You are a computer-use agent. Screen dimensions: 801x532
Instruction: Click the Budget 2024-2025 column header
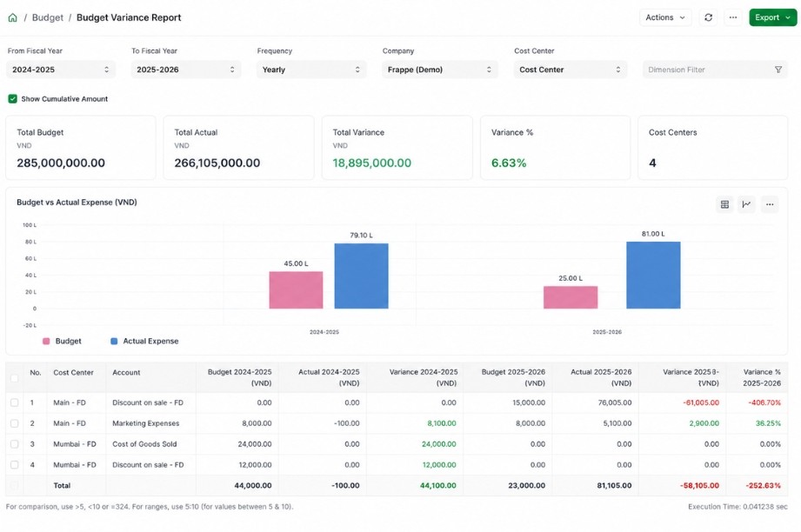click(x=239, y=377)
